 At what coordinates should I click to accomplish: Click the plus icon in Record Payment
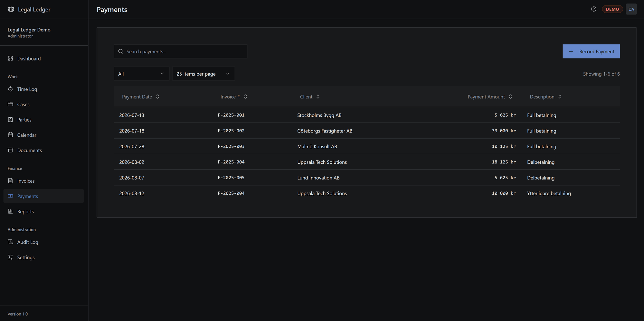(x=571, y=51)
